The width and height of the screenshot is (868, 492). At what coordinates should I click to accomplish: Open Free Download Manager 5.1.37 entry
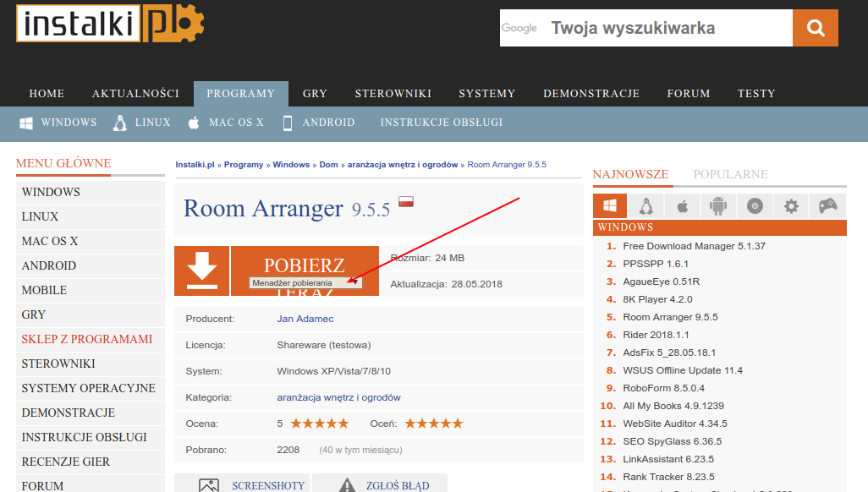(695, 246)
